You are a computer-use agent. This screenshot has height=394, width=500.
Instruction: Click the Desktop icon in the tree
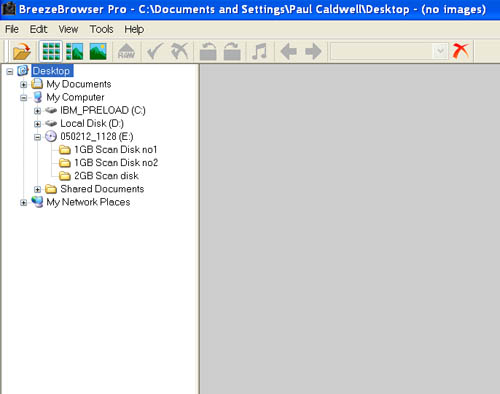click(23, 71)
